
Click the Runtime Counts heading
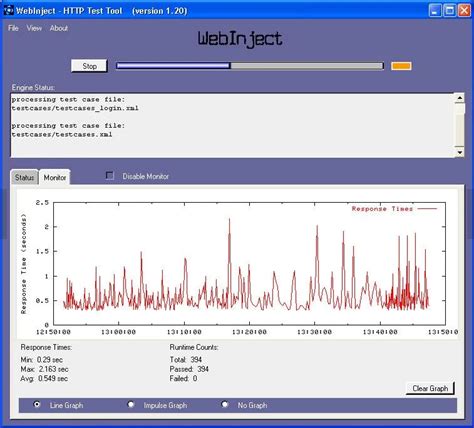click(x=194, y=347)
